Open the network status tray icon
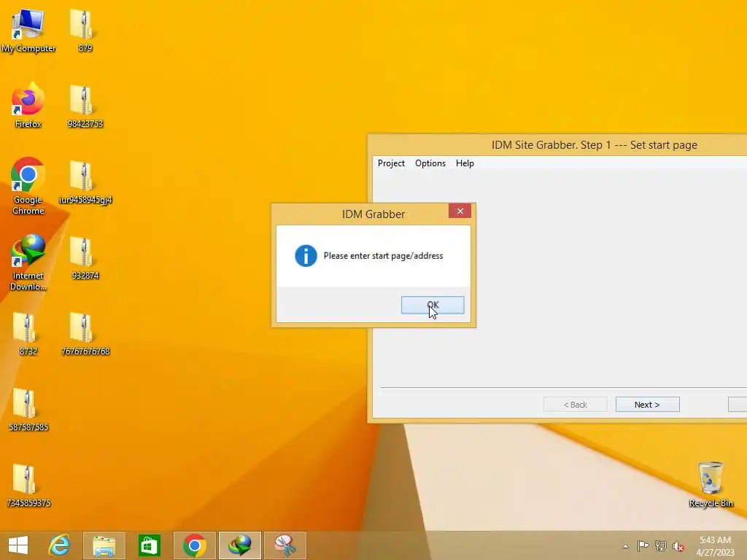The height and width of the screenshot is (560, 747). pyautogui.click(x=661, y=545)
